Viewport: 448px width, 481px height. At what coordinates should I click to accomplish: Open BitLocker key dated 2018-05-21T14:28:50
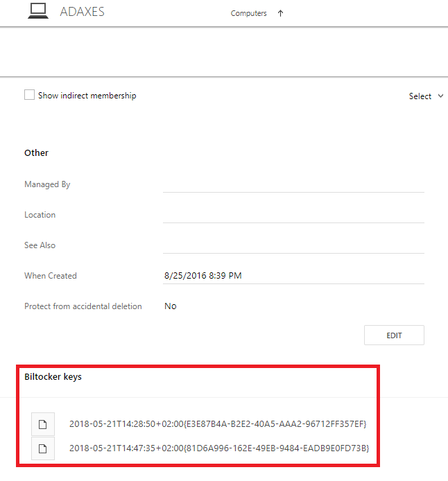(218, 424)
